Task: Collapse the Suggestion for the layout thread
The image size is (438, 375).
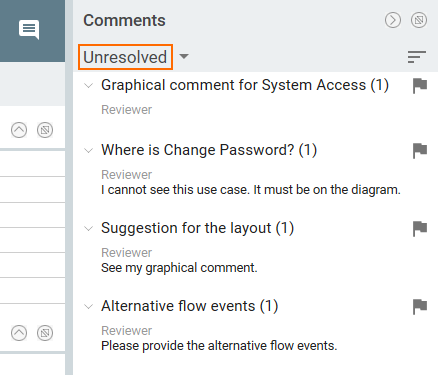Action: [x=88, y=229]
